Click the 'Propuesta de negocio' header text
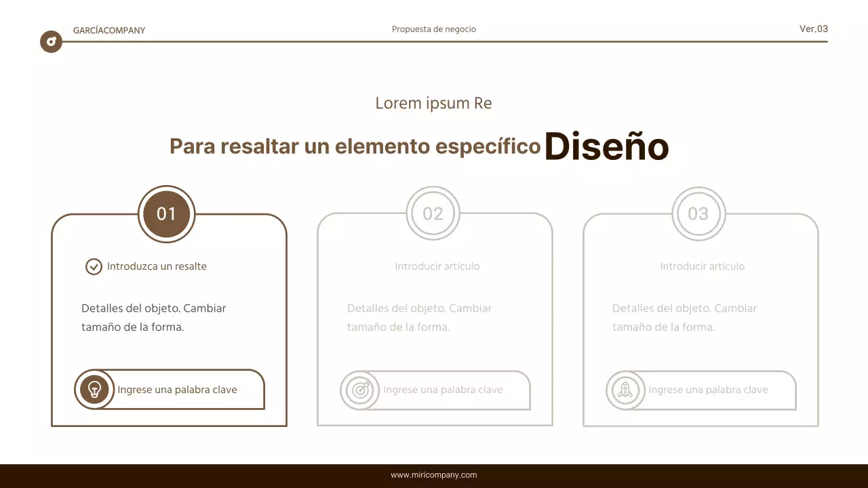Viewport: 868px width, 488px height. pyautogui.click(x=434, y=29)
